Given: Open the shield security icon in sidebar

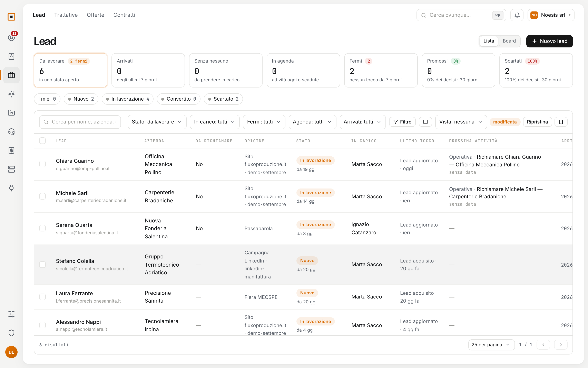Looking at the screenshot, I should pyautogui.click(x=11, y=333).
